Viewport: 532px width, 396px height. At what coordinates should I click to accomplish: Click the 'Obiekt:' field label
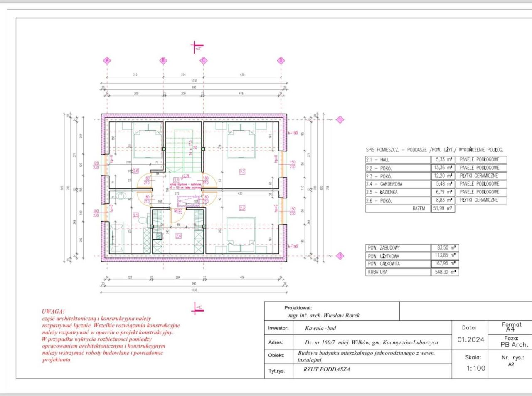[x=276, y=356]
